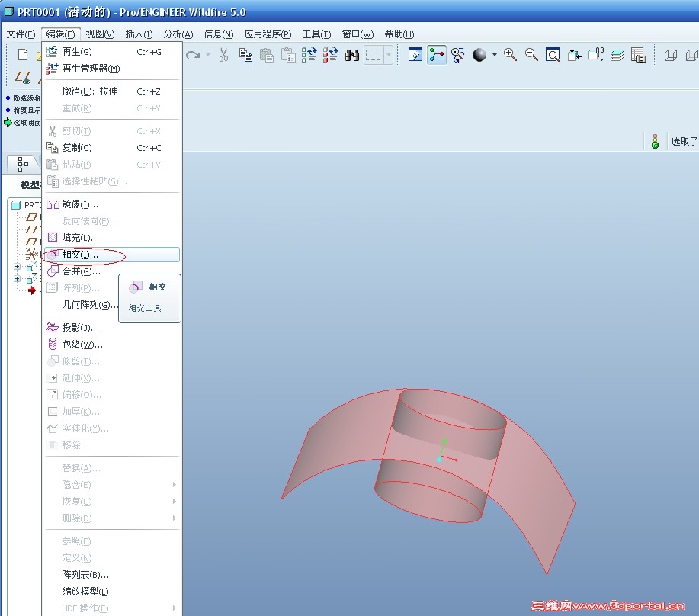Choose 投影(J)... menu entry
This screenshot has height=616, width=699.
tap(112, 328)
